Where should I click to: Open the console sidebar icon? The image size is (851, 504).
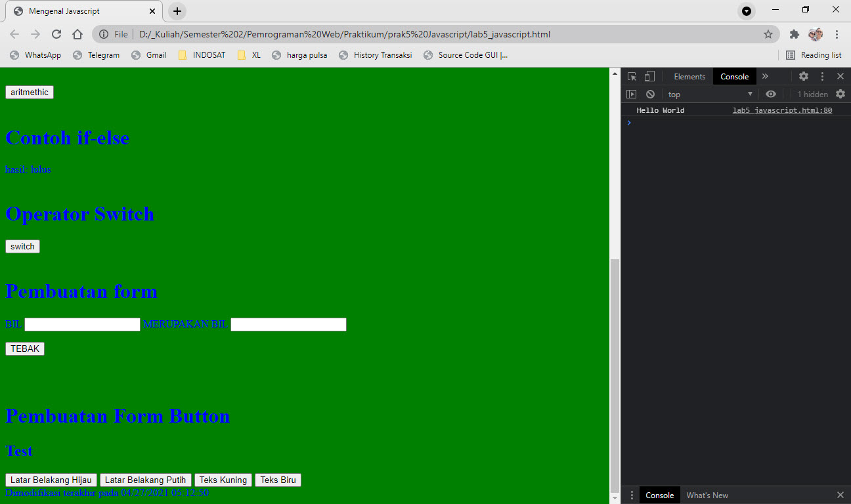pos(632,94)
